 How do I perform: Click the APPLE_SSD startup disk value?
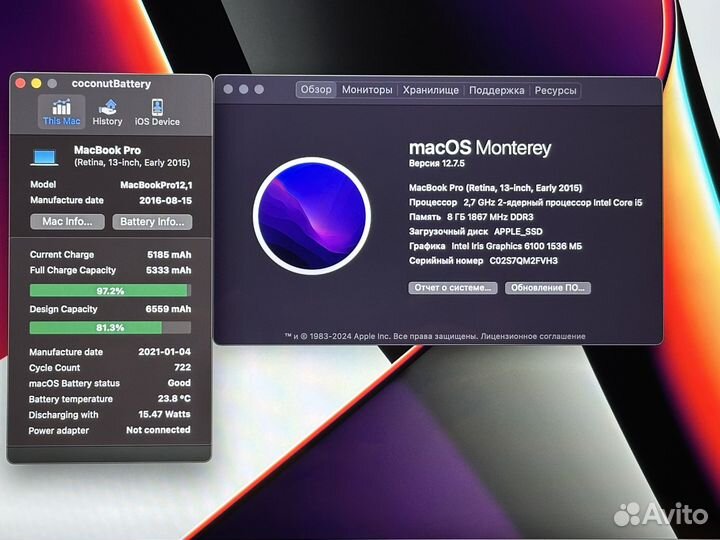click(518, 231)
